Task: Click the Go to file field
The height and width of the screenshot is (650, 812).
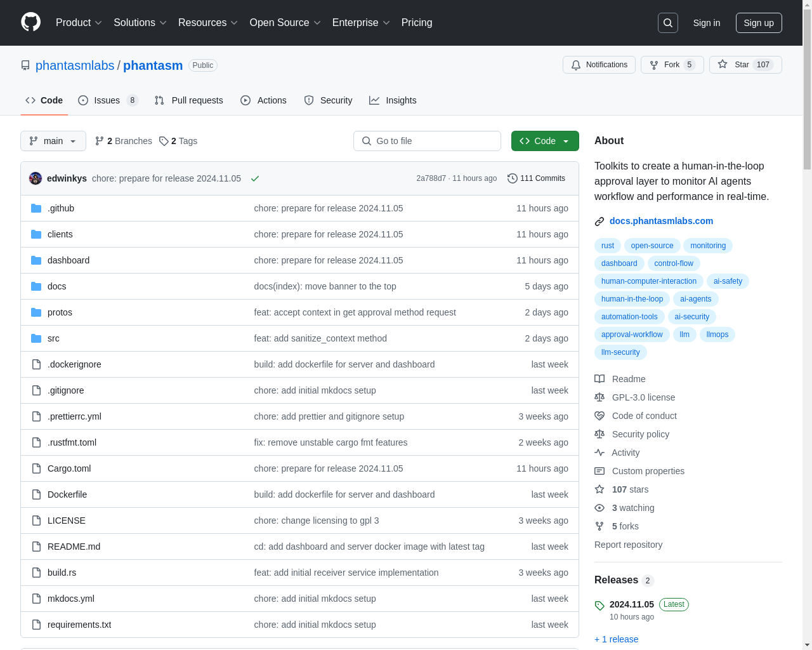Action: point(427,141)
